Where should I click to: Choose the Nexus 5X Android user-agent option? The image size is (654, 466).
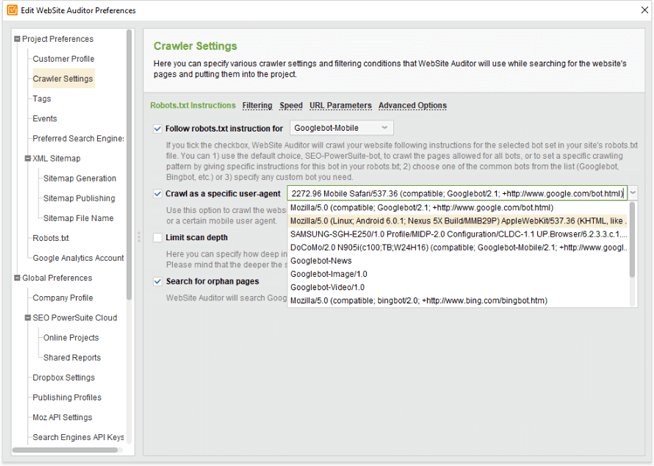pyautogui.click(x=458, y=221)
